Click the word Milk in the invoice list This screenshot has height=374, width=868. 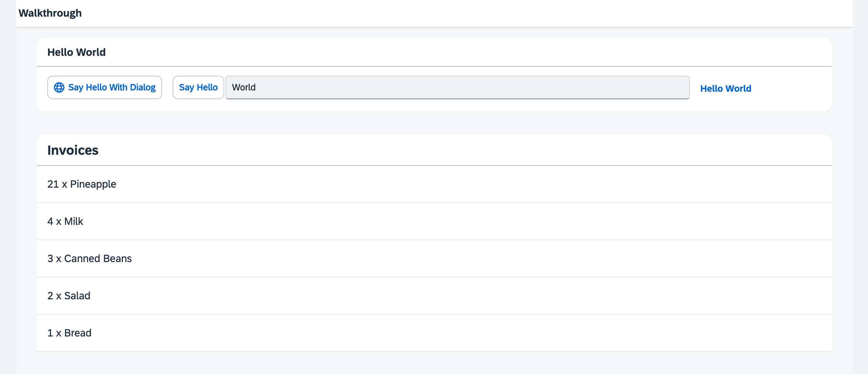coord(74,221)
